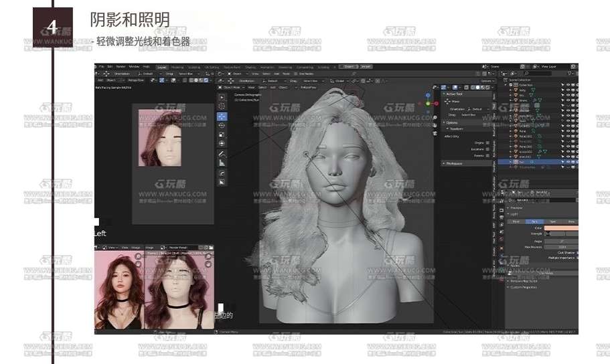610x364 pixels.
Task: Click the Angle value field
Action: 561,242
